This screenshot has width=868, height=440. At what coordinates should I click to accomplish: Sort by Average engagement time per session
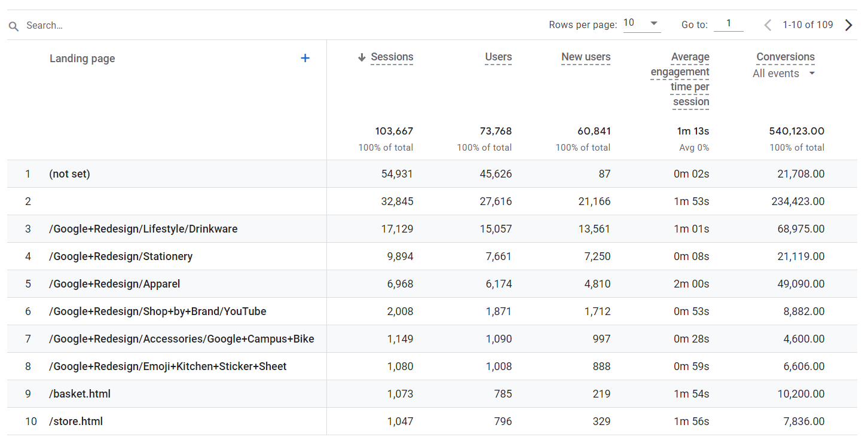tap(680, 80)
